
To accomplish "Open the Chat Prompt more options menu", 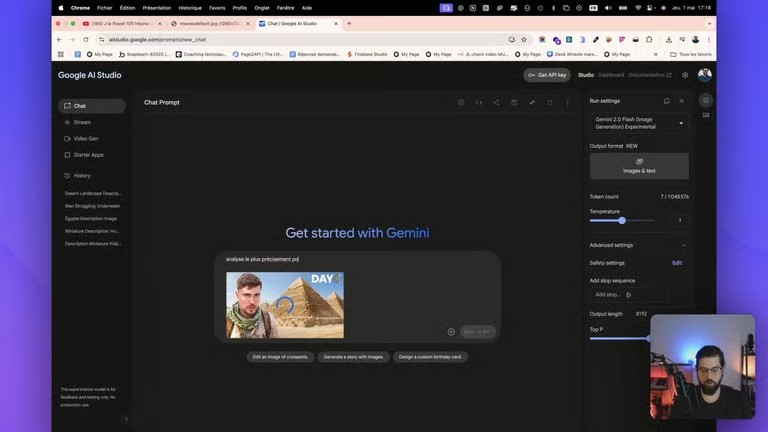I will tap(567, 102).
